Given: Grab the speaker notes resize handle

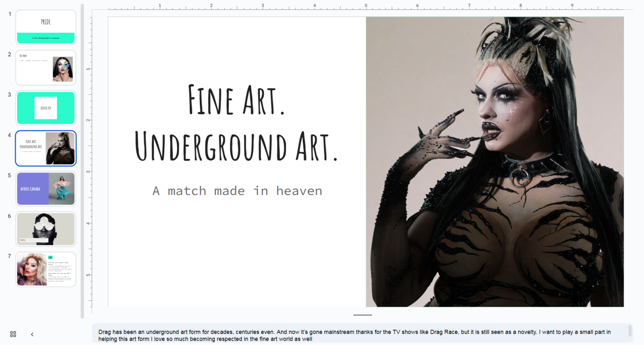Looking at the screenshot, I should coord(362,315).
